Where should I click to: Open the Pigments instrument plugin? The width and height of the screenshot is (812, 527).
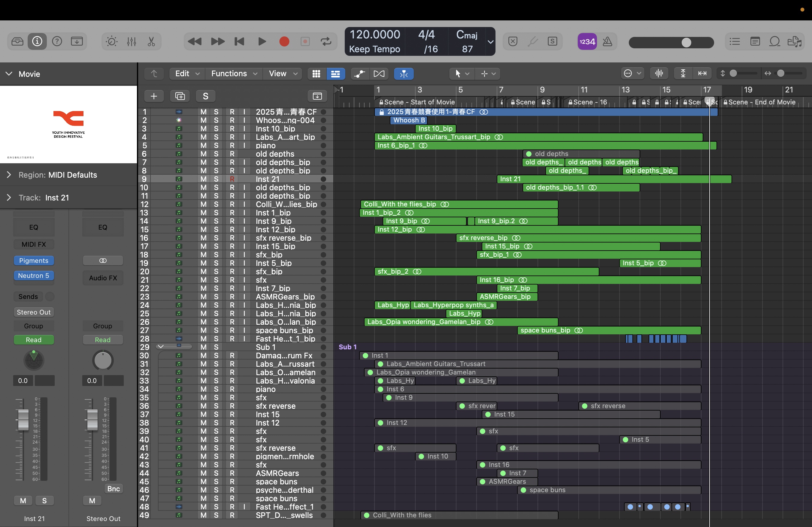click(34, 260)
